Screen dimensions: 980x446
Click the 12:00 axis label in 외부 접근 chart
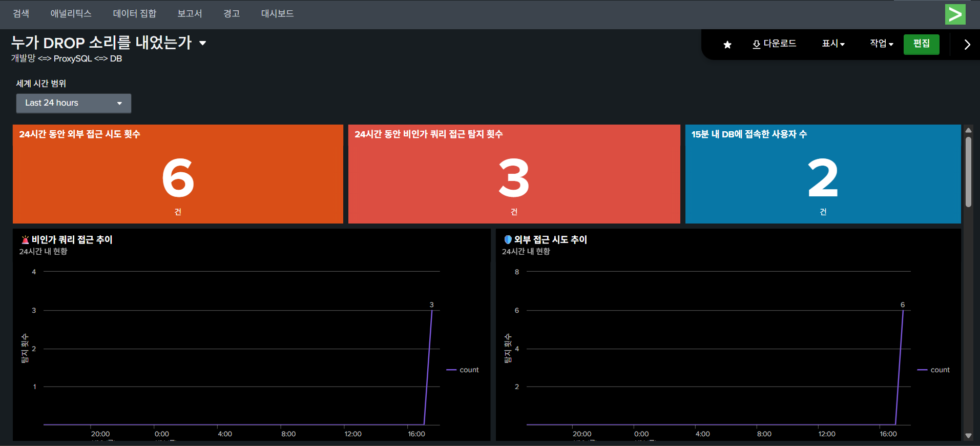[827, 434]
